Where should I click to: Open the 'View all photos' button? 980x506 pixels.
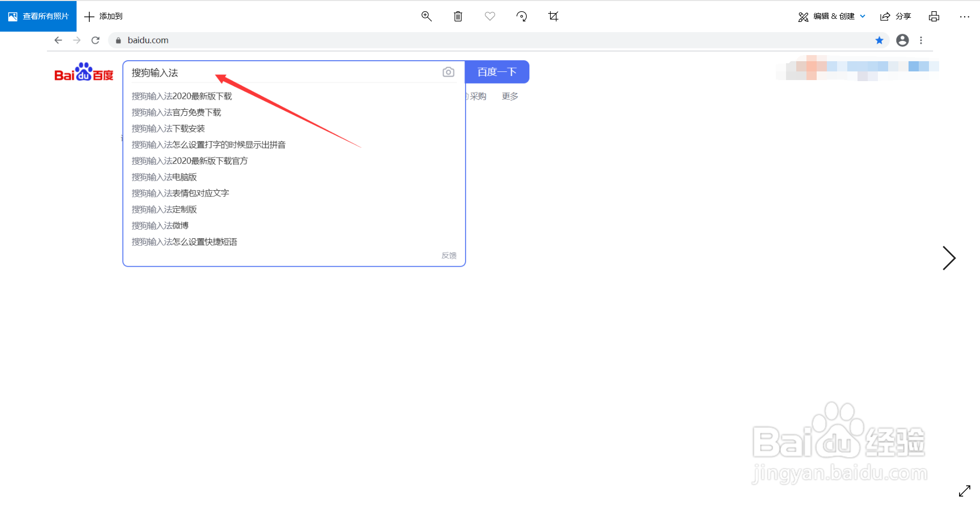click(x=38, y=16)
